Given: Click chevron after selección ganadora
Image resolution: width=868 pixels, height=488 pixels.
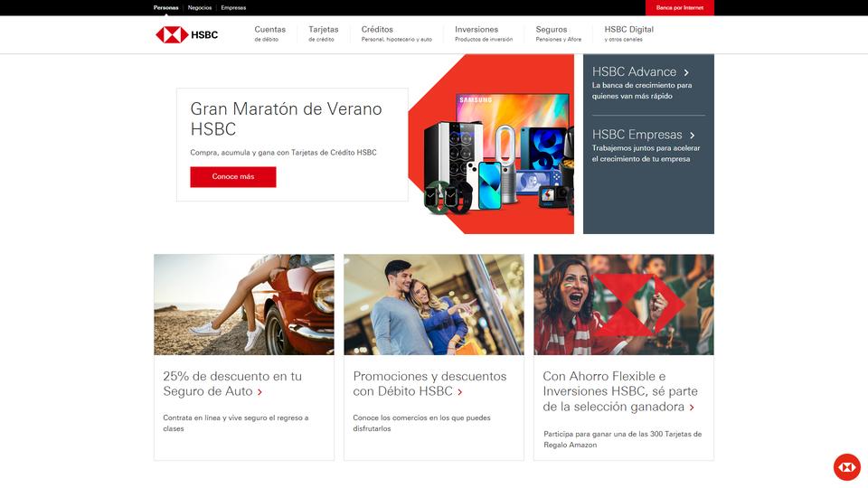Looking at the screenshot, I should click(x=692, y=408).
